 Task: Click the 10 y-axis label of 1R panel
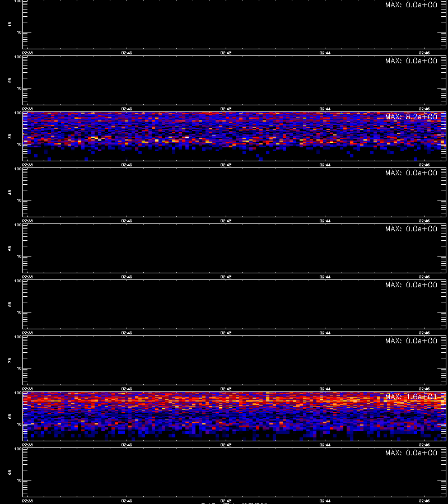[x=19, y=32]
